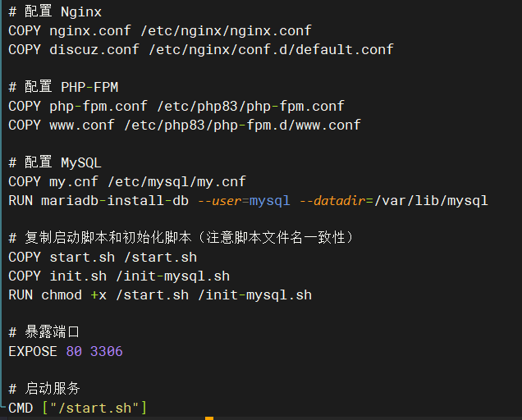Click 'start.sh' in the 'COPY start.sh /start.sh' line

(82, 258)
